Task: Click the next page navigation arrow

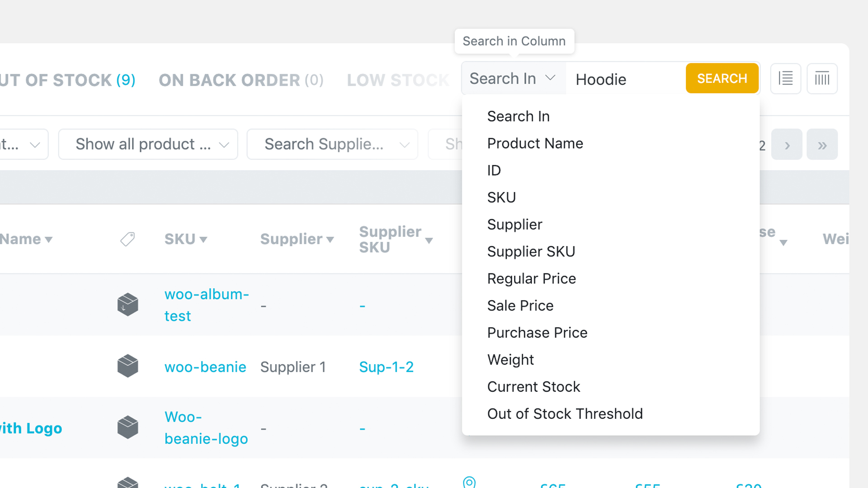Action: click(x=787, y=144)
